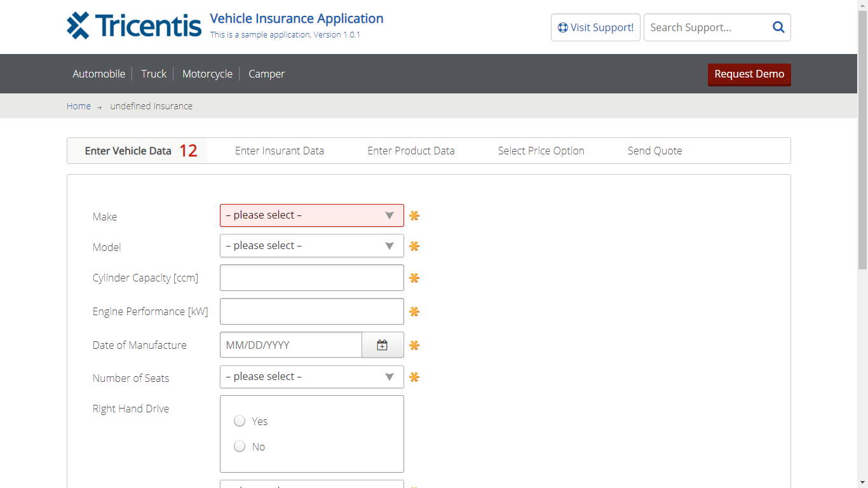Select No for Right Hand Drive
The width and height of the screenshot is (868, 488).
(x=240, y=446)
